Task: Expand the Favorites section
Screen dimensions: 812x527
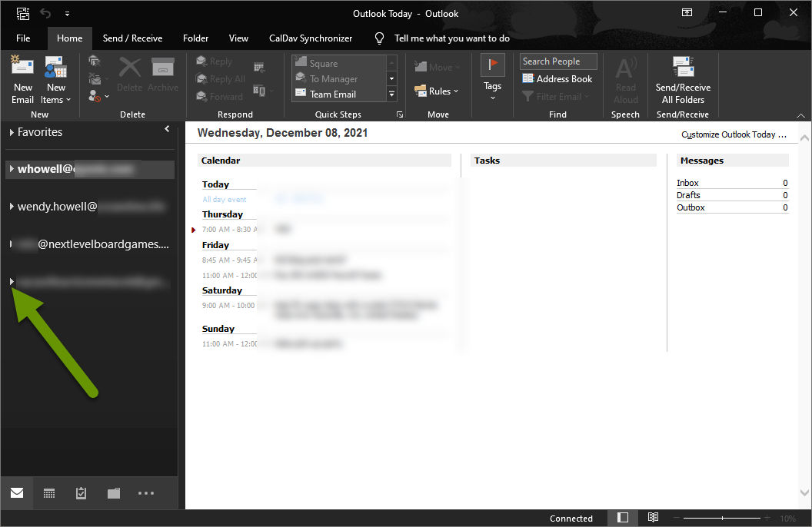Action: (x=12, y=132)
